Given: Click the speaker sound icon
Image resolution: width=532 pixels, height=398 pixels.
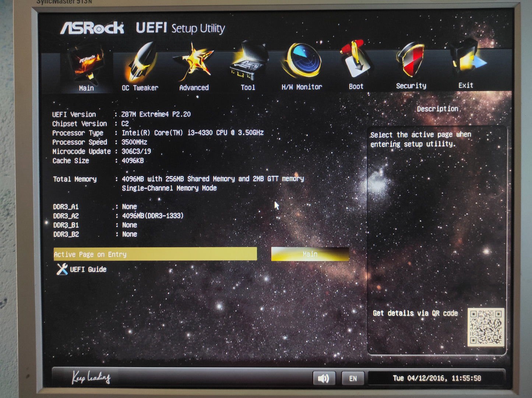Looking at the screenshot, I should (324, 378).
